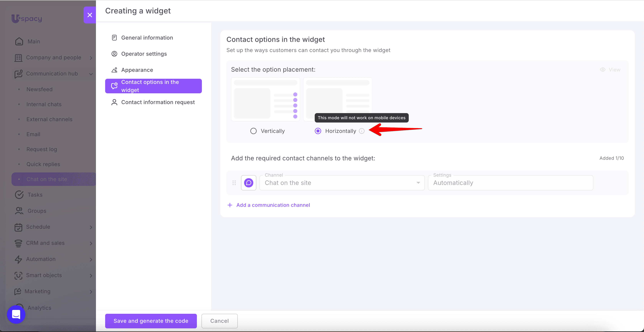Screen dimensions: 644x332
Task: Open the Channel dropdown Chat on the site
Action: pyautogui.click(x=342, y=183)
